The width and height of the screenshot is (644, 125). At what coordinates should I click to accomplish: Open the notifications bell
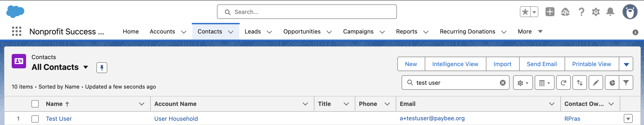610,12
